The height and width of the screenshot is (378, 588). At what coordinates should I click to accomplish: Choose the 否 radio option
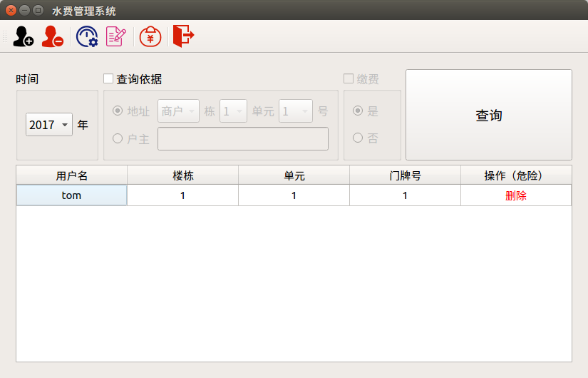(358, 138)
